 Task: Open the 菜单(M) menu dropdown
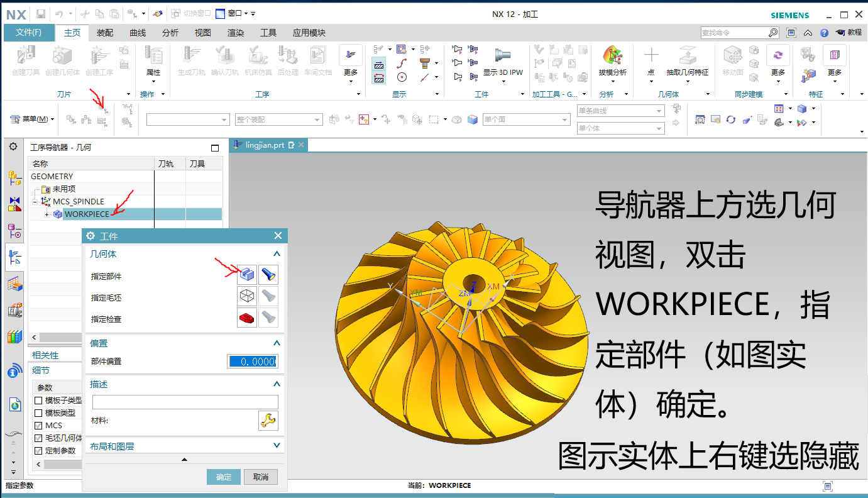pyautogui.click(x=32, y=119)
